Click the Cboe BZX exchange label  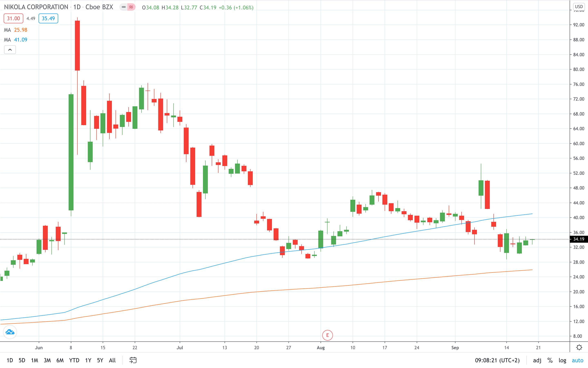(99, 7)
